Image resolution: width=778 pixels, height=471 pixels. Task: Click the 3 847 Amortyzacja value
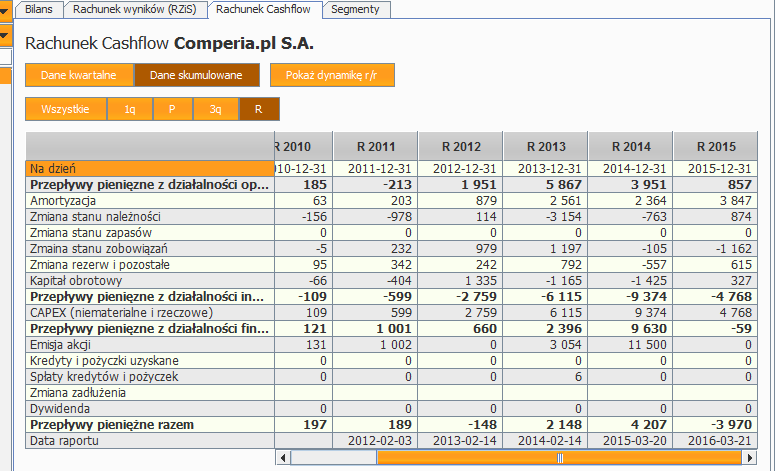[x=735, y=201]
